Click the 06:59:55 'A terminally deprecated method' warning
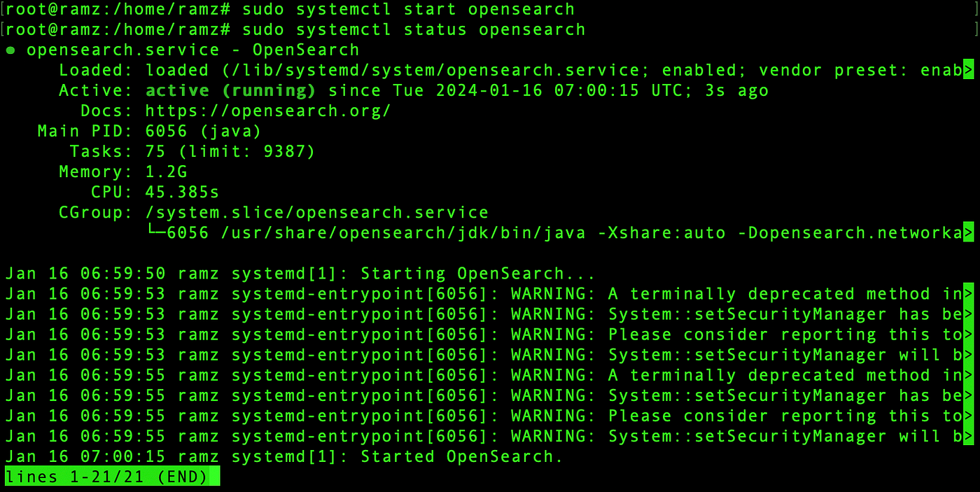This screenshot has width=980, height=492. coord(736,376)
